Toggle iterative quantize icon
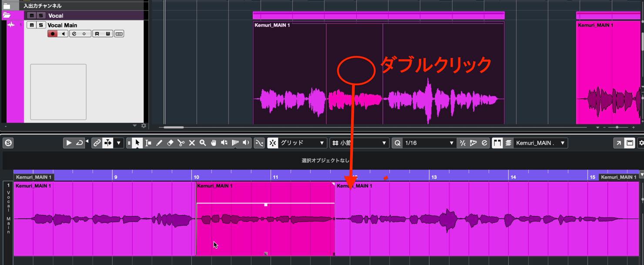This screenshot has width=644, height=265. point(463,143)
